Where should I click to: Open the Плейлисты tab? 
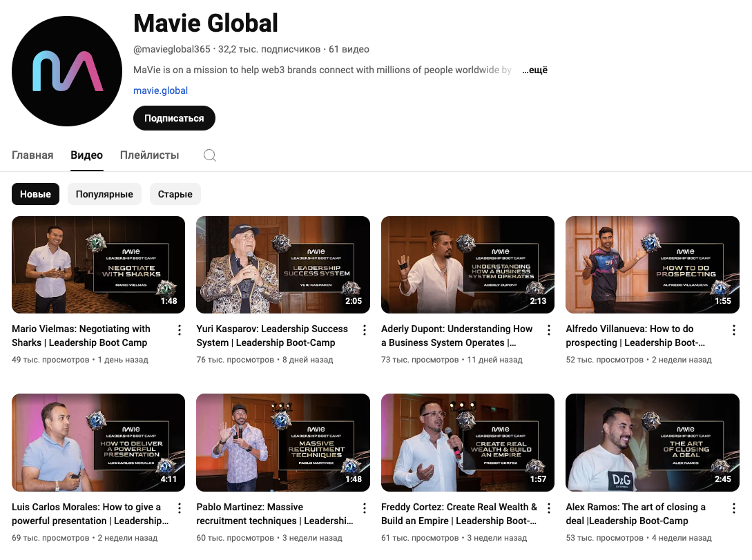coord(149,155)
